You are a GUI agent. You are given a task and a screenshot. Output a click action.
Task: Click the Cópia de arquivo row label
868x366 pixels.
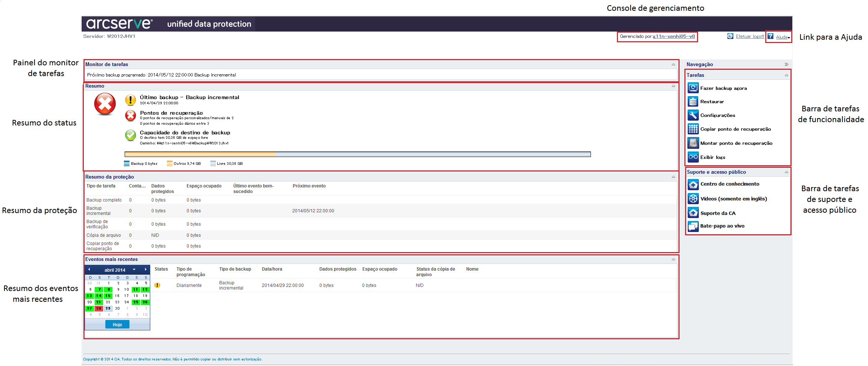point(103,235)
